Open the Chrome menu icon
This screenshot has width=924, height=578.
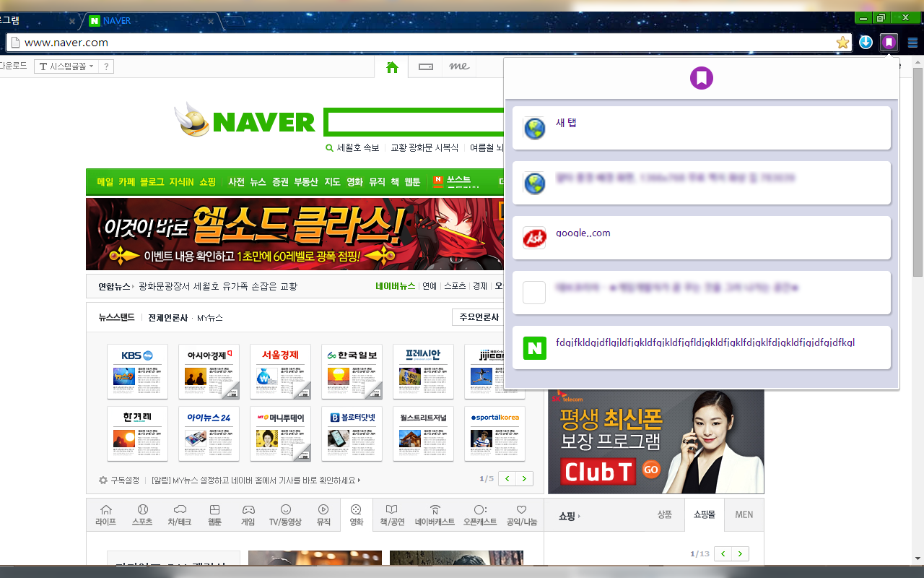912,43
